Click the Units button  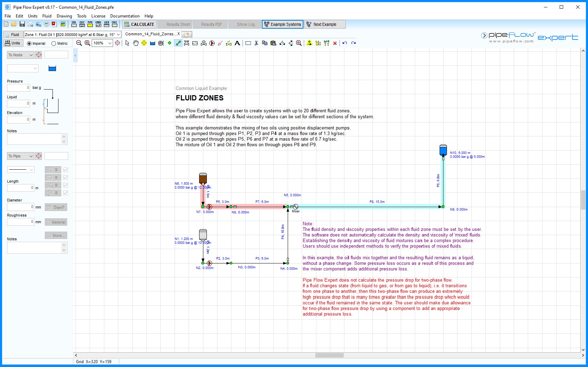tap(13, 43)
